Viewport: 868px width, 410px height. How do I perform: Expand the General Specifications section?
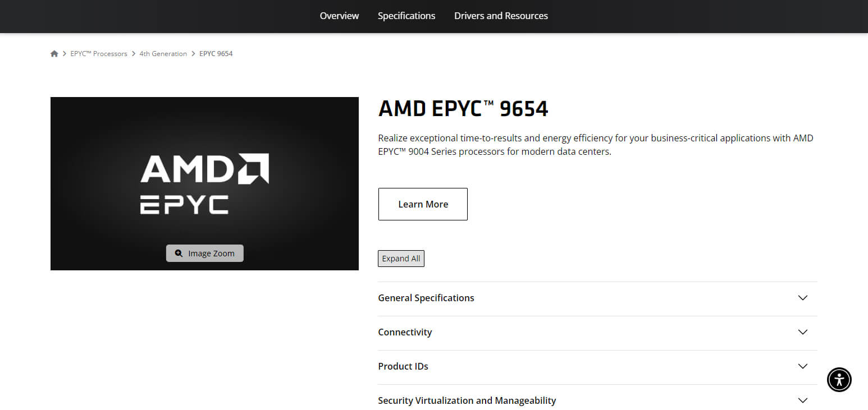(x=597, y=298)
